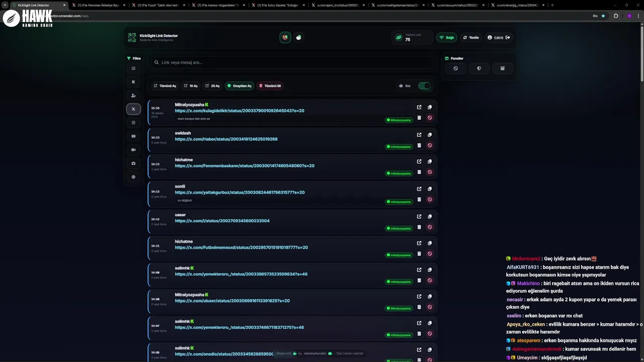Click Tümünü Sil button
The width and height of the screenshot is (644, 362).
[270, 86]
